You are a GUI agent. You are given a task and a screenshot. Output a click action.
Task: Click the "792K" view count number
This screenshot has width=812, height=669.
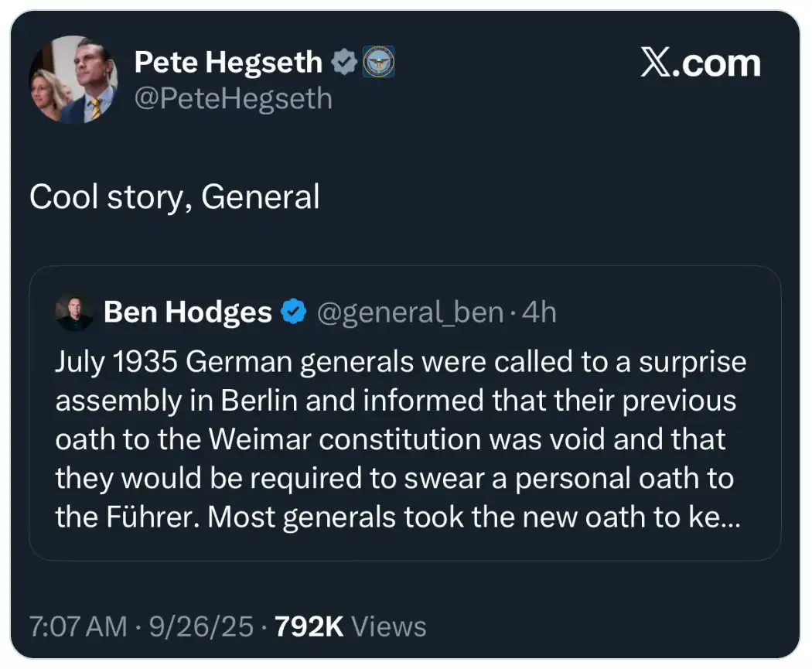point(310,626)
